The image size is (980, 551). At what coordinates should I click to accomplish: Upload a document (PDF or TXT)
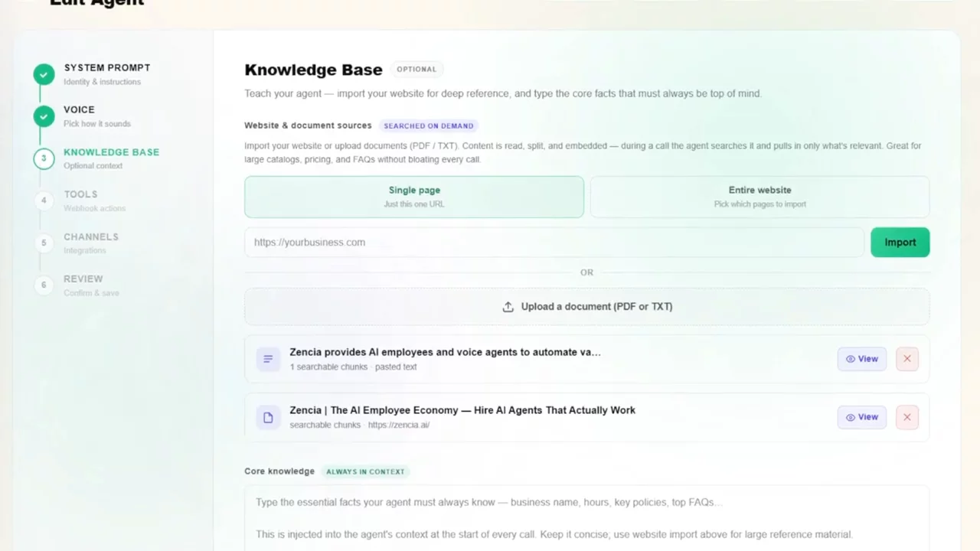pos(587,306)
